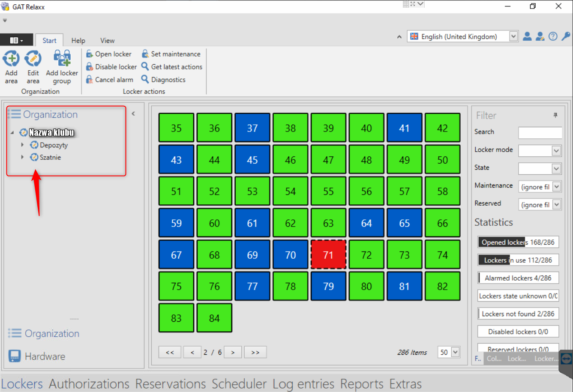The height and width of the screenshot is (392, 573).
Task: Switch to the Help ribbon tab
Action: tap(78, 41)
